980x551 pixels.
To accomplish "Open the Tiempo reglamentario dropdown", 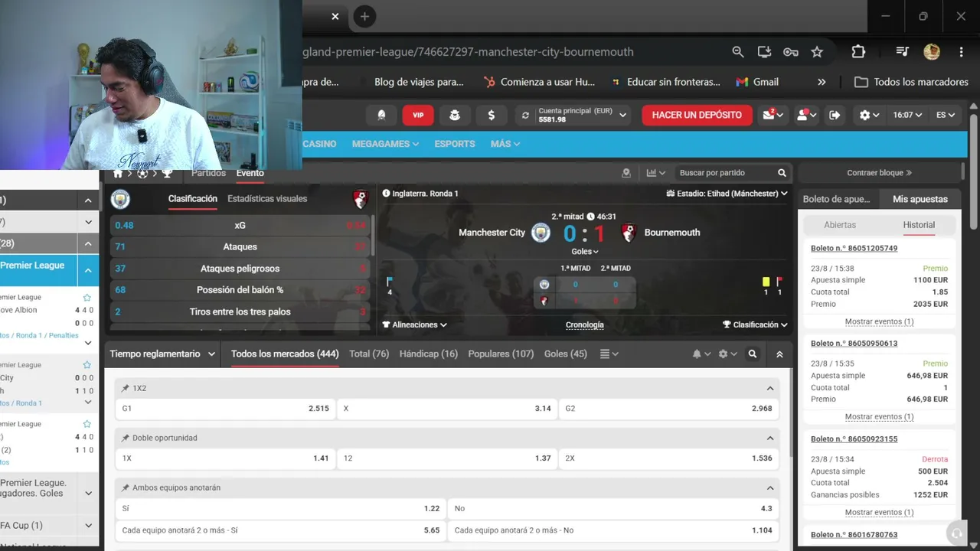I will [x=162, y=354].
